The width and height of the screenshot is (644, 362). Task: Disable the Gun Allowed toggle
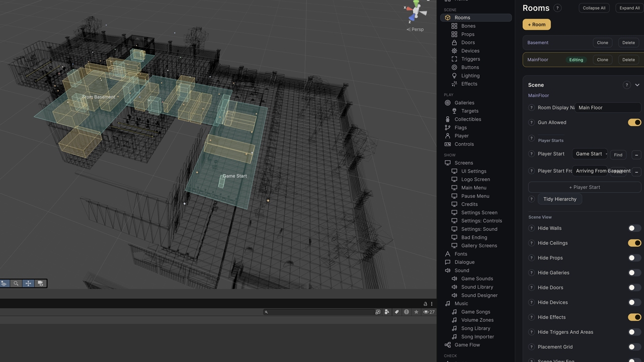(634, 122)
